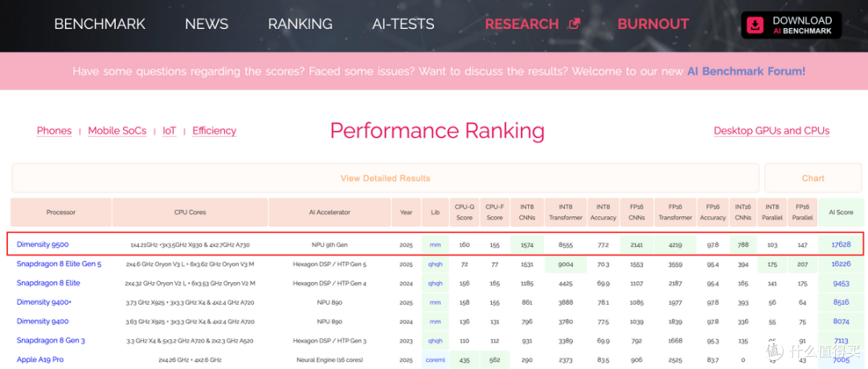Click the mm lib link in Dimensity 9500 row

[x=435, y=244]
